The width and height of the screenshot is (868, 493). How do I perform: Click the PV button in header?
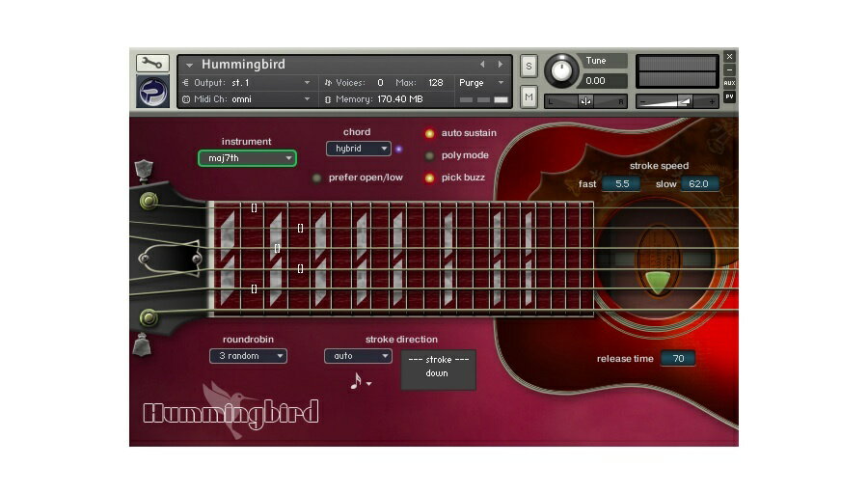[x=729, y=96]
